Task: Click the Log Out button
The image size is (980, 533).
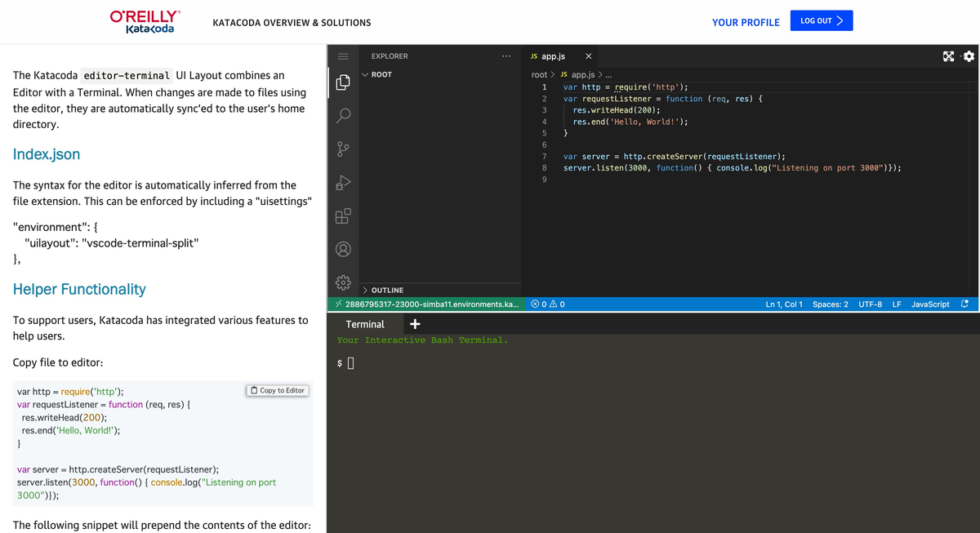Action: pos(822,20)
